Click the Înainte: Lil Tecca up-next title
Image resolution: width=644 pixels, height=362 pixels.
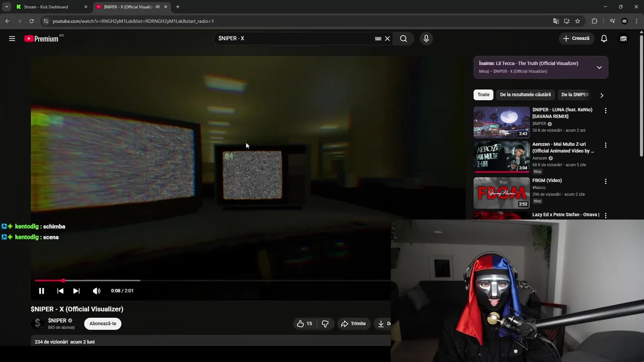[528, 63]
